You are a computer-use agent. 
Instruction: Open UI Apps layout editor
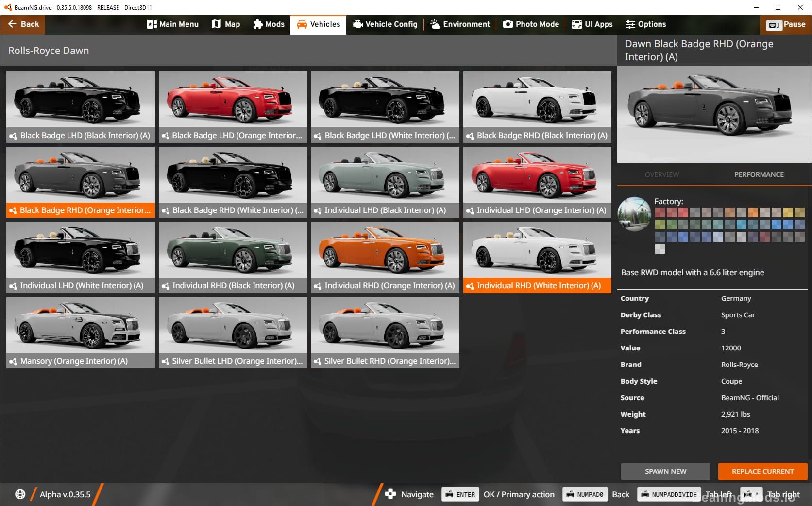tap(592, 24)
